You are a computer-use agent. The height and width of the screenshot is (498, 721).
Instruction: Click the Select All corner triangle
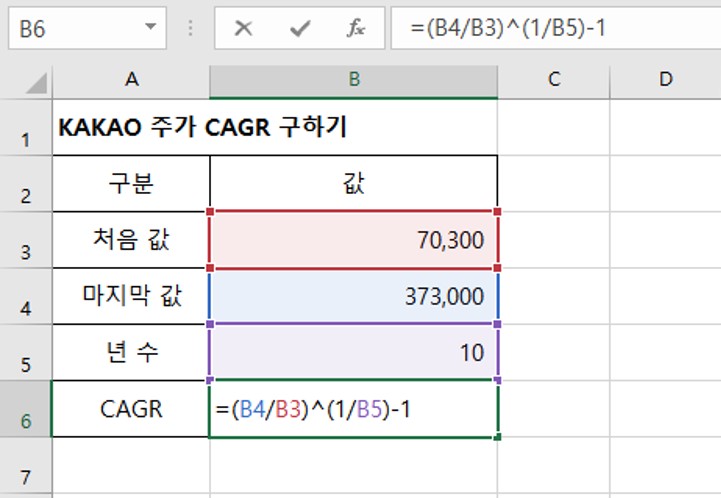36,83
